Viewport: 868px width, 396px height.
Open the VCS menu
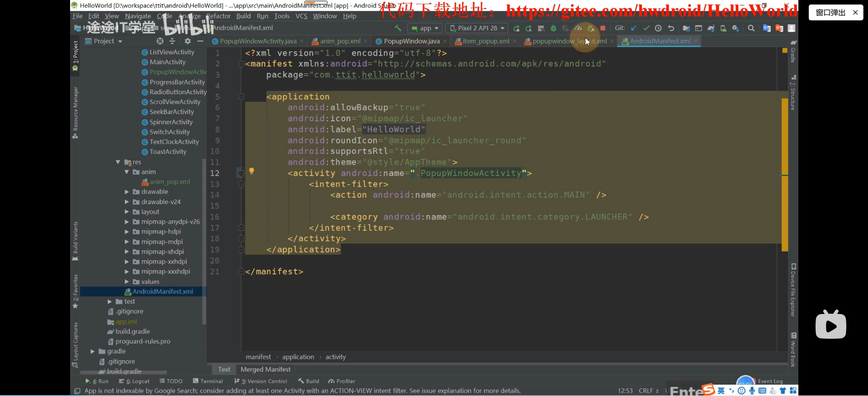tap(301, 16)
